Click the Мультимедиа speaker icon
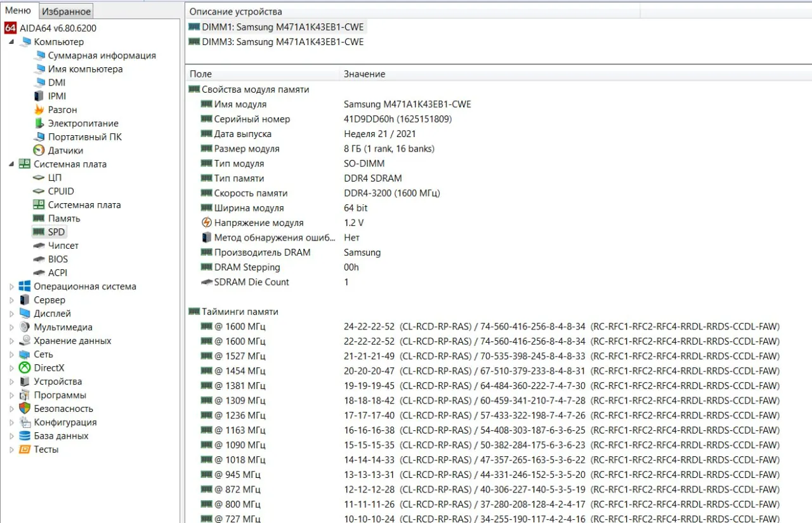 pyautogui.click(x=25, y=327)
